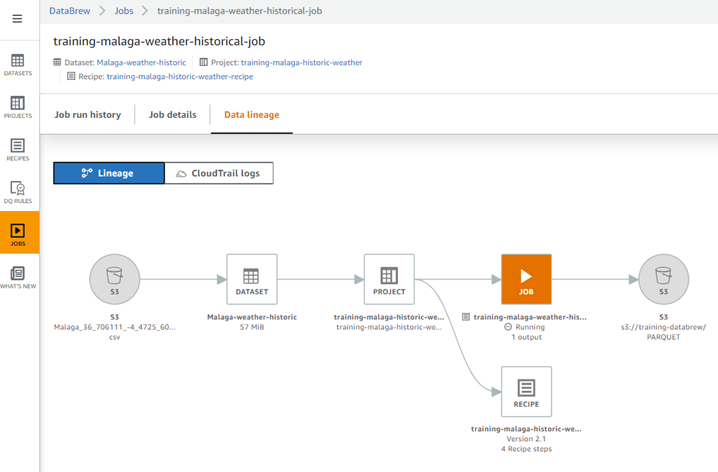Click the project icon beside Project label
The width and height of the screenshot is (718, 472).
tap(203, 62)
